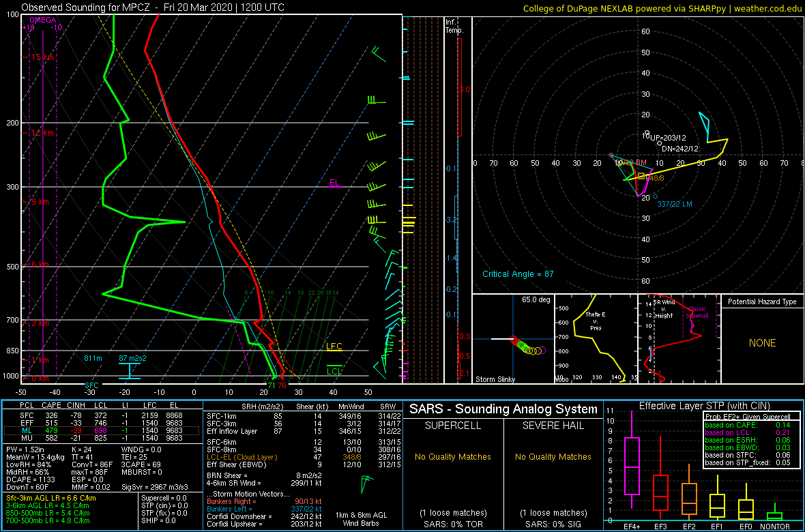Select the EFF parcel row
Image resolution: width=805 pixels, height=532 pixels.
click(x=101, y=423)
